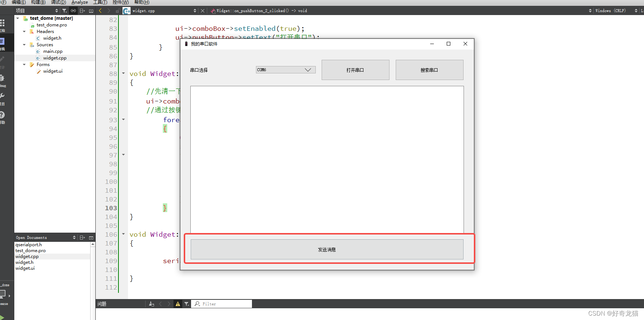Go to previous issue in Issues pane
644x320 pixels.
tap(160, 304)
